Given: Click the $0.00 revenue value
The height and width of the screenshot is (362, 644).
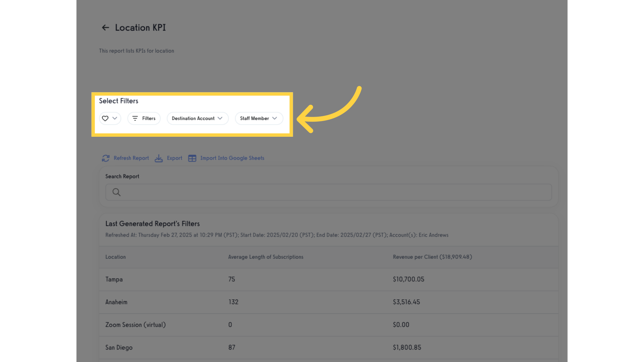Looking at the screenshot, I should pos(401,325).
